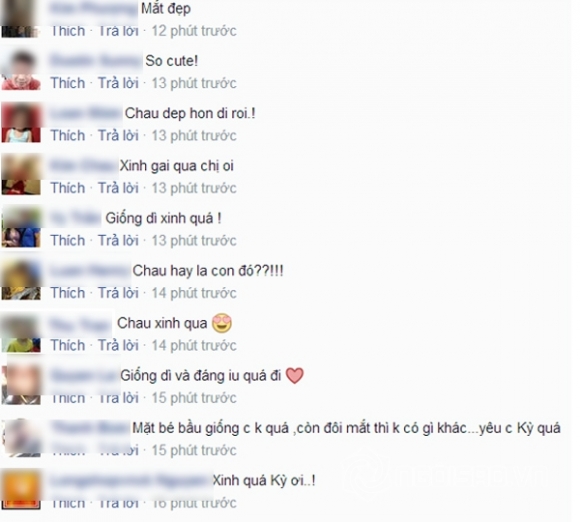
Task: Click Thích under 'Chau dep hon di roi.!'
Action: [x=68, y=135]
